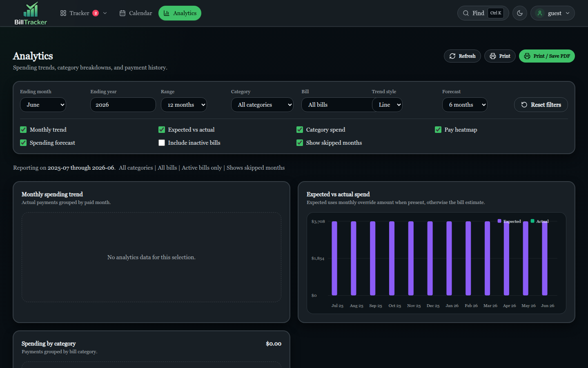
Task: Click the Ctrl K shortcut badge
Action: pos(496,13)
